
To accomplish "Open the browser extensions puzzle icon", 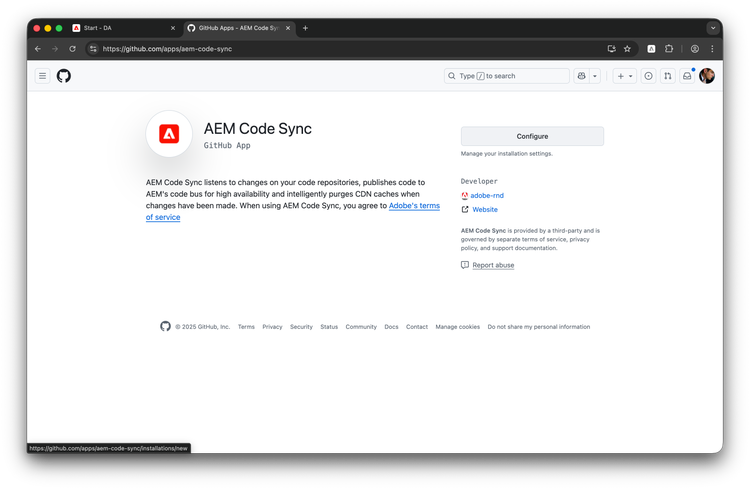I will click(x=669, y=48).
